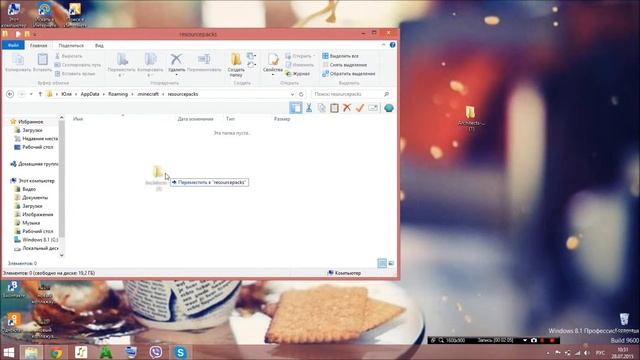Click the copy icon in secondary toolbar
640x360 pixels.
pos(322,108)
